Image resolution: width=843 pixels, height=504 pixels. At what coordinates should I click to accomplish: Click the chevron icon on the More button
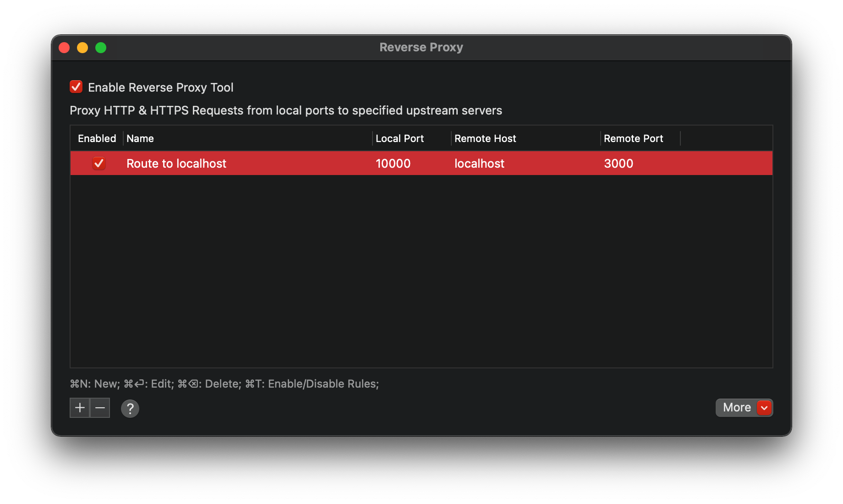pyautogui.click(x=763, y=407)
